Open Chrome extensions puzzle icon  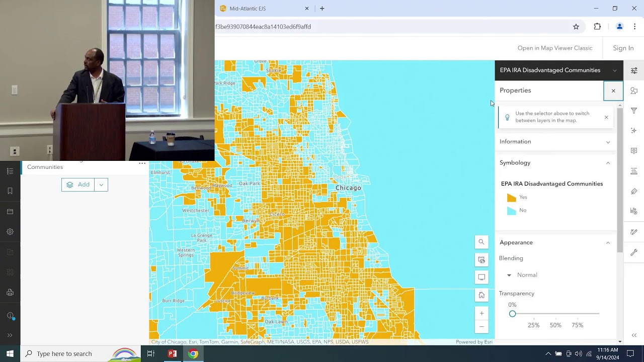click(597, 27)
